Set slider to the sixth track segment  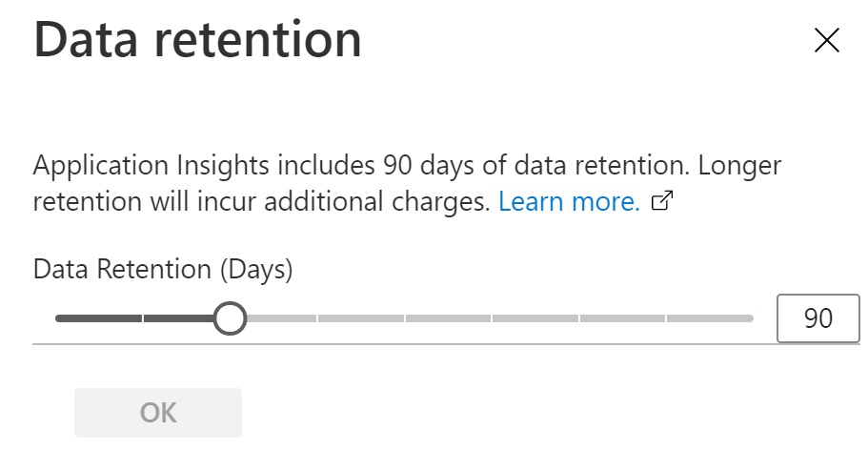tap(535, 318)
